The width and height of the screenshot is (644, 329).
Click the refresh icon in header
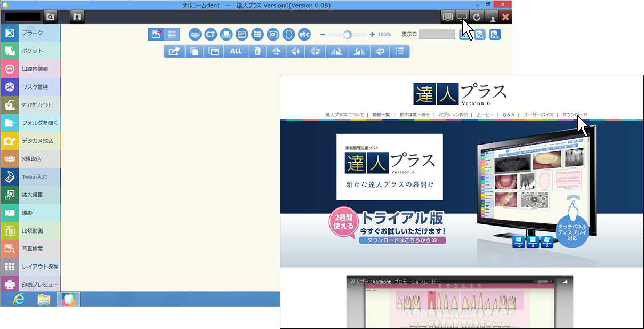coord(477,17)
